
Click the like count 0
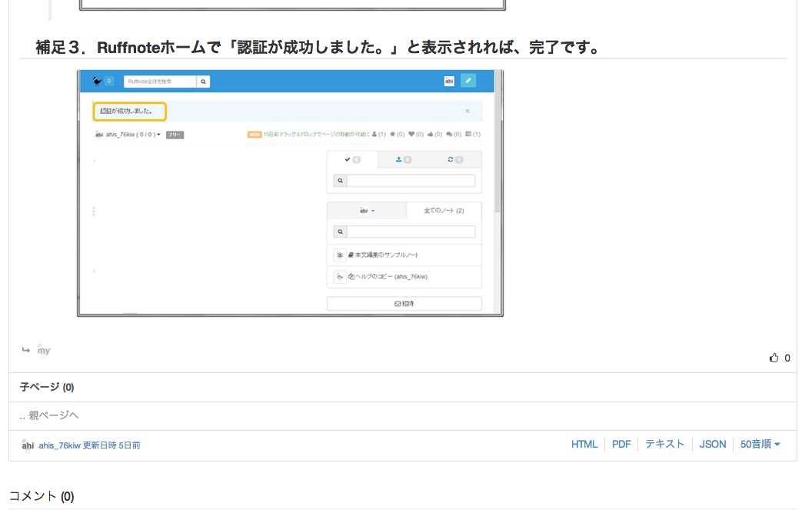[x=787, y=358]
